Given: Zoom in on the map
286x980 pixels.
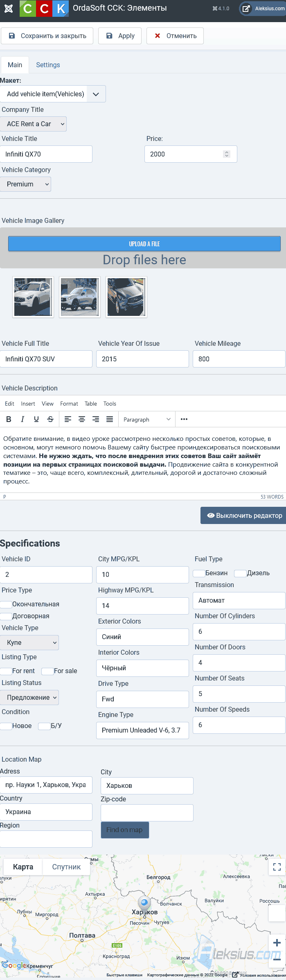Looking at the screenshot, I should pos(277,943).
